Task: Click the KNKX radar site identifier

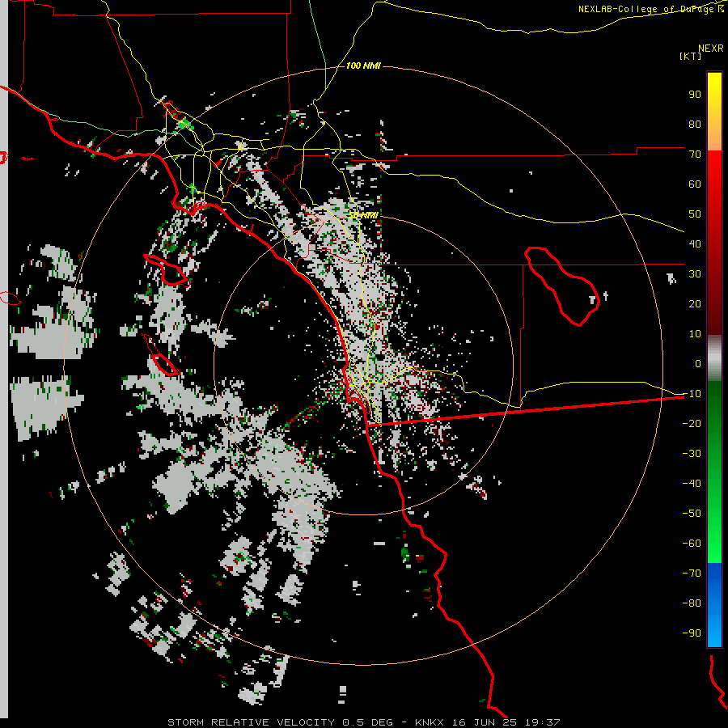Action: click(430, 722)
